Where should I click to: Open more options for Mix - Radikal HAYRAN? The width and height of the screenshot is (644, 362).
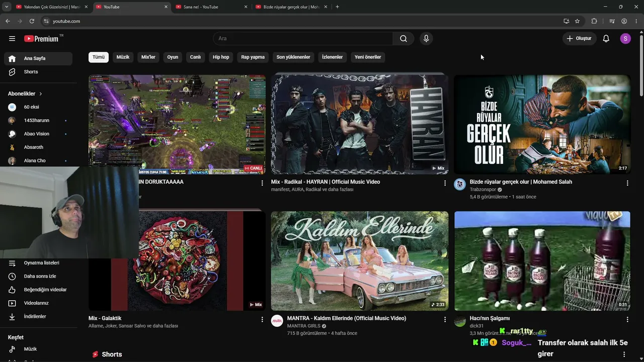(x=445, y=183)
